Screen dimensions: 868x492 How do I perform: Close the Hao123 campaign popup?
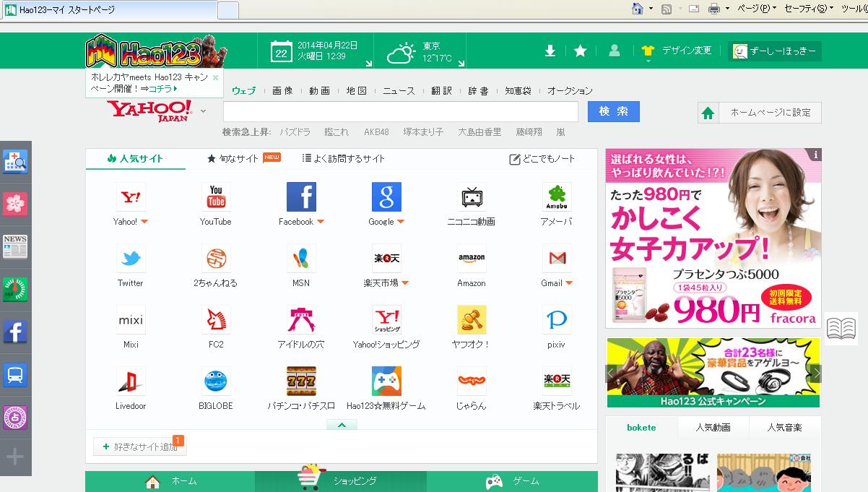coord(215,77)
